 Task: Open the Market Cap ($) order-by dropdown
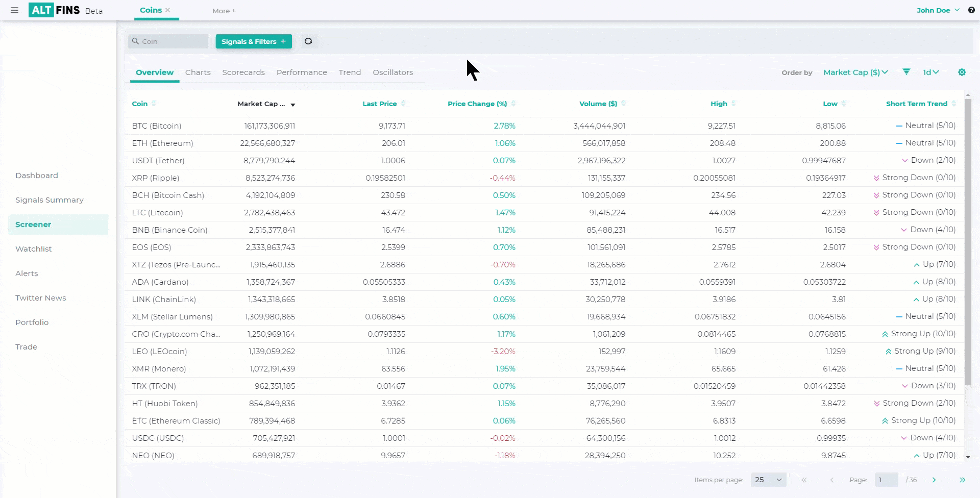coord(855,72)
